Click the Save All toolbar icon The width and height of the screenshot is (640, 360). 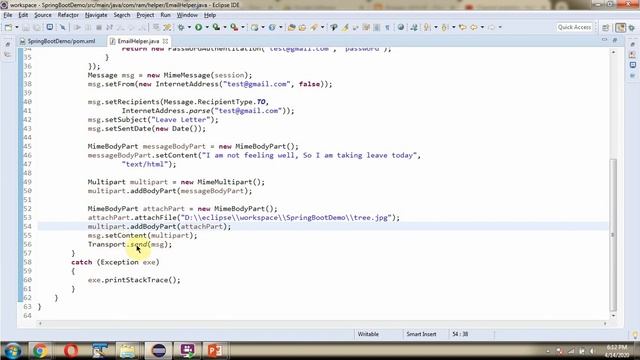[37, 27]
